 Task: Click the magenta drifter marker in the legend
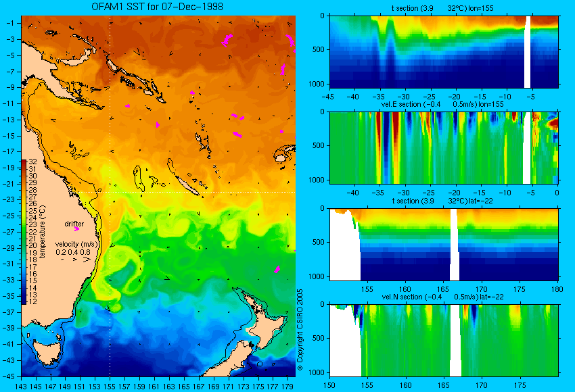[x=76, y=229]
